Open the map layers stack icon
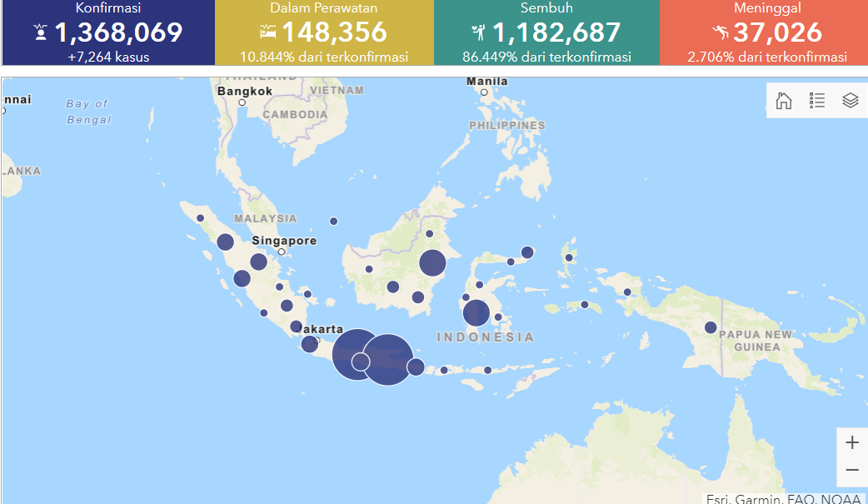Screen dimensions: 868x504 [x=850, y=101]
